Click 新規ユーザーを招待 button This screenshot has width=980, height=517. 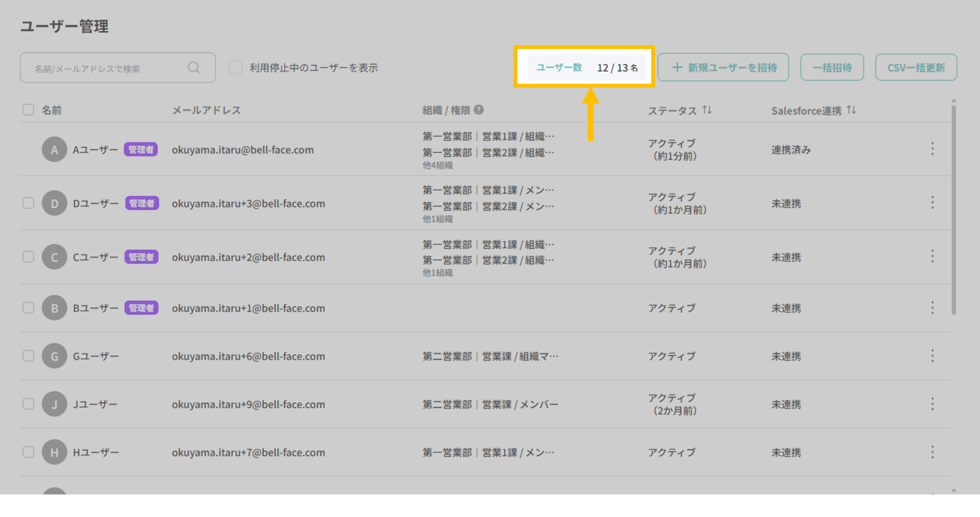tap(723, 68)
